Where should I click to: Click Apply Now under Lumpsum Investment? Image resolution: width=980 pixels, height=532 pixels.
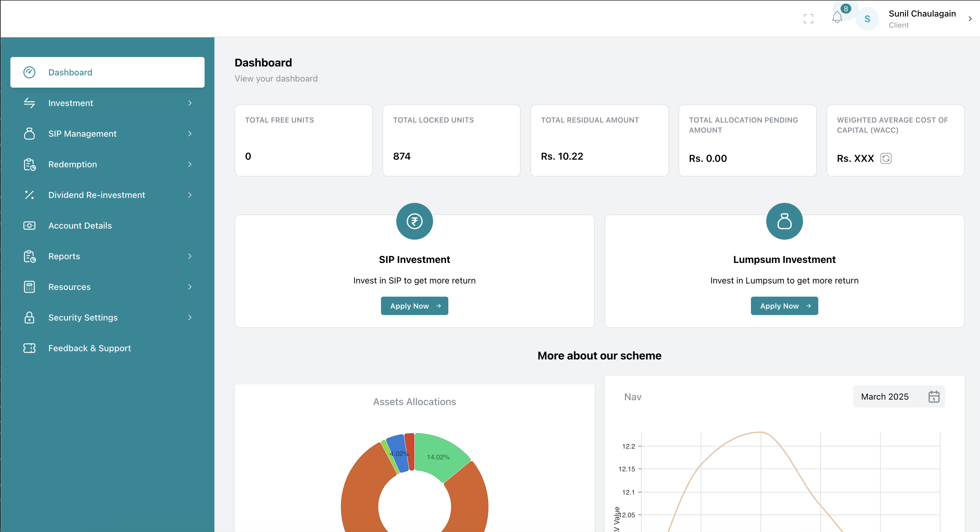pos(784,306)
